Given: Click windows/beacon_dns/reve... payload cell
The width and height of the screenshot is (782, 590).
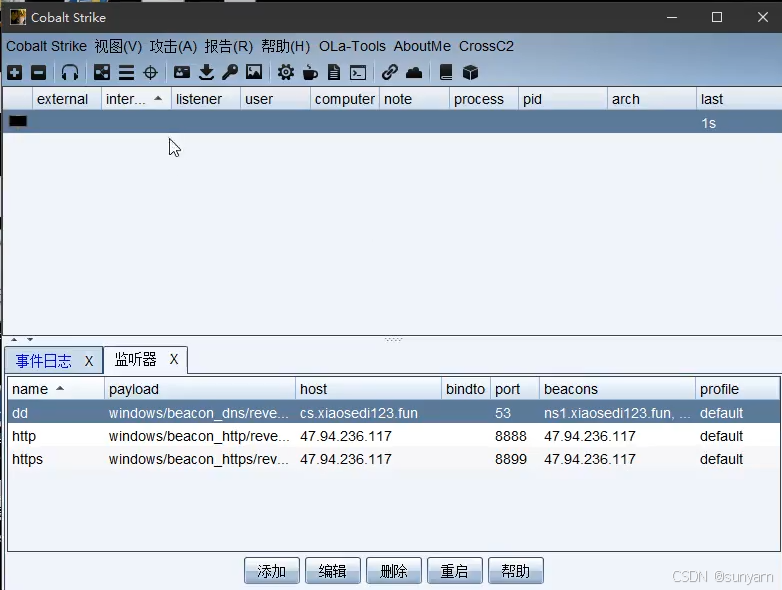Looking at the screenshot, I should [x=198, y=413].
